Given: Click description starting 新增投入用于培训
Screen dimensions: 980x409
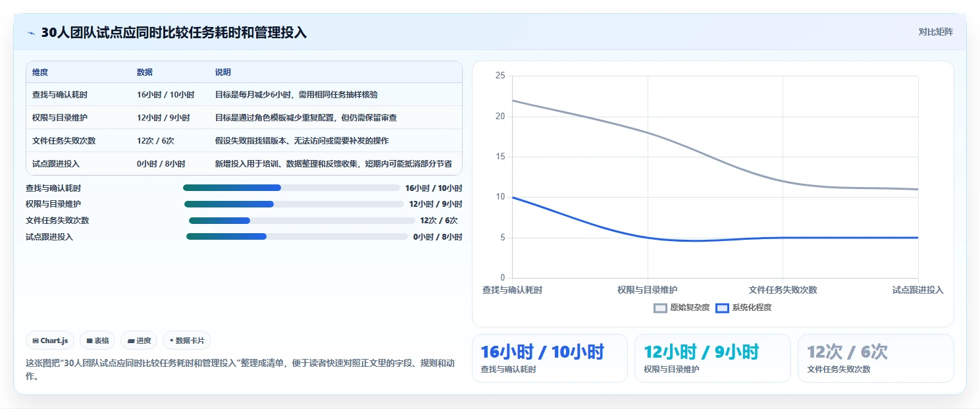Looking at the screenshot, I should click(334, 164).
